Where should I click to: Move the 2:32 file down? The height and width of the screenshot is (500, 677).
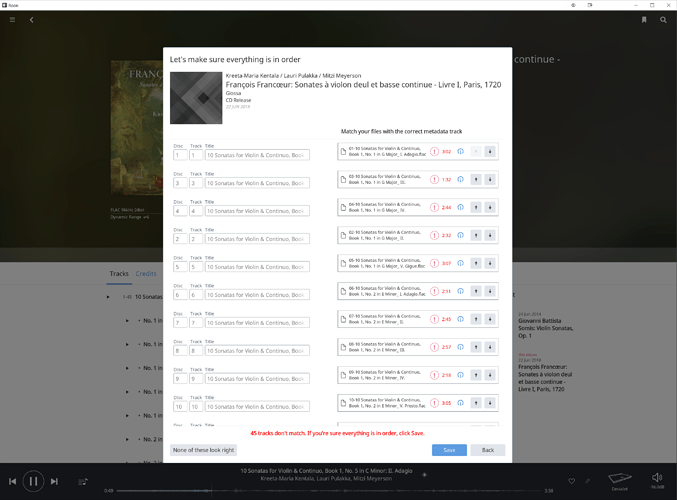pos(490,235)
